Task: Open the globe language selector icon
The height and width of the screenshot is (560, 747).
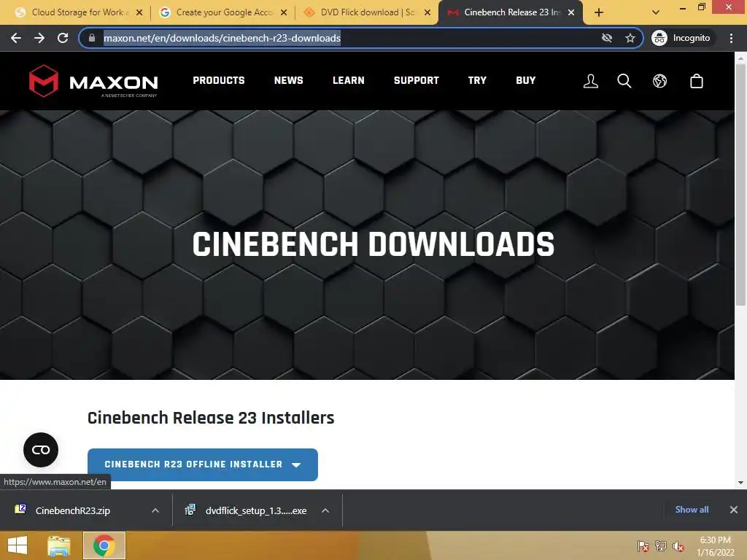Action: click(x=659, y=81)
